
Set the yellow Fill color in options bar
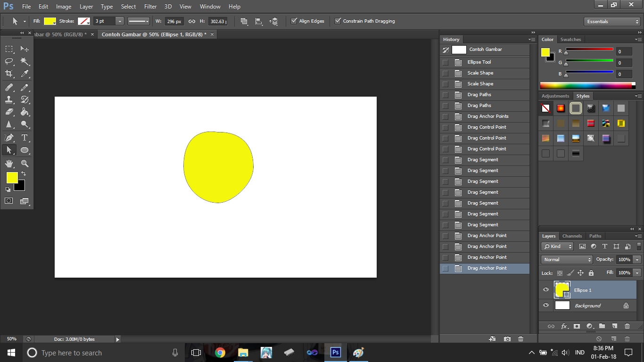(x=50, y=21)
